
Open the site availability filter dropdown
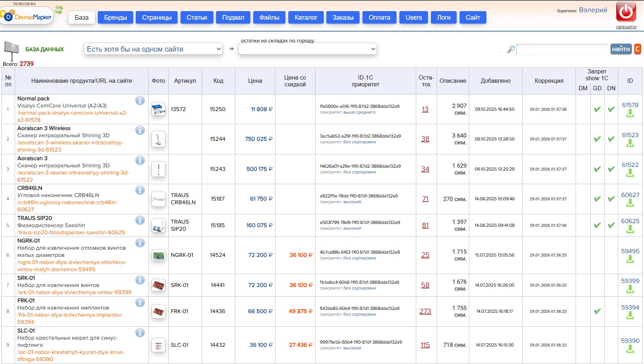pos(153,49)
